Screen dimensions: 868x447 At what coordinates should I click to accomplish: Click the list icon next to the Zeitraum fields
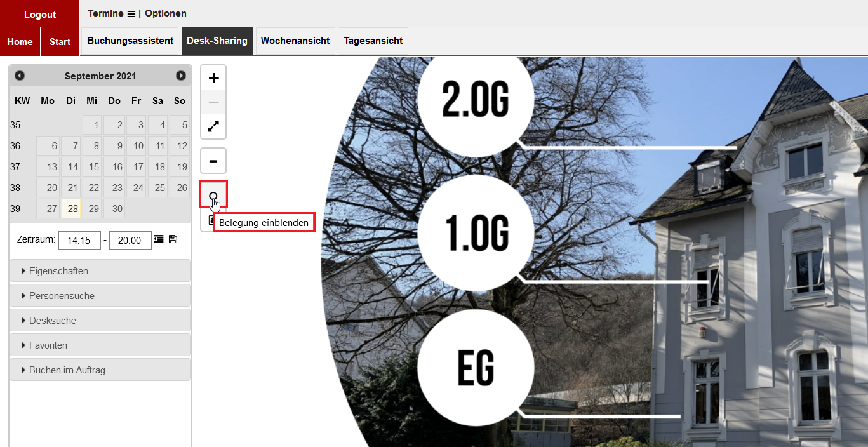159,239
